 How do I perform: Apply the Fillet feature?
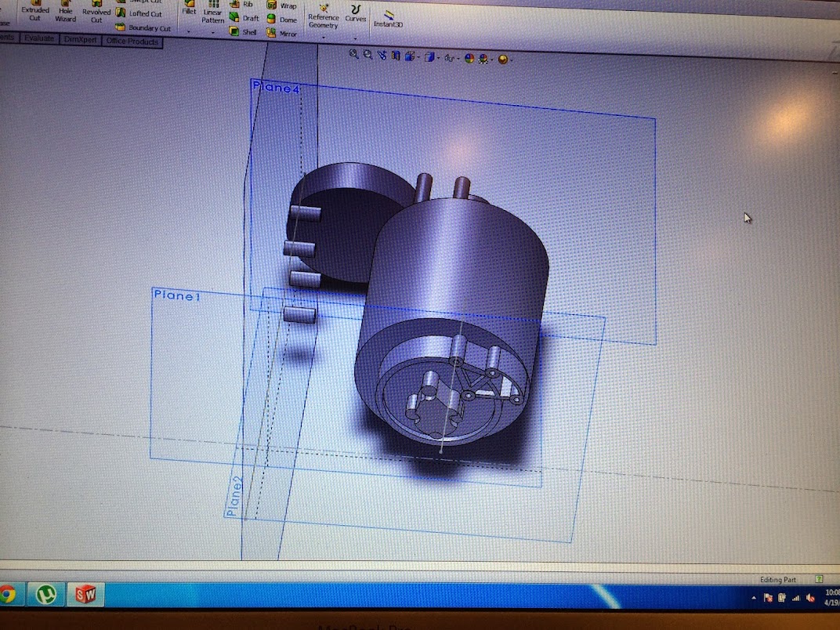coord(189,8)
